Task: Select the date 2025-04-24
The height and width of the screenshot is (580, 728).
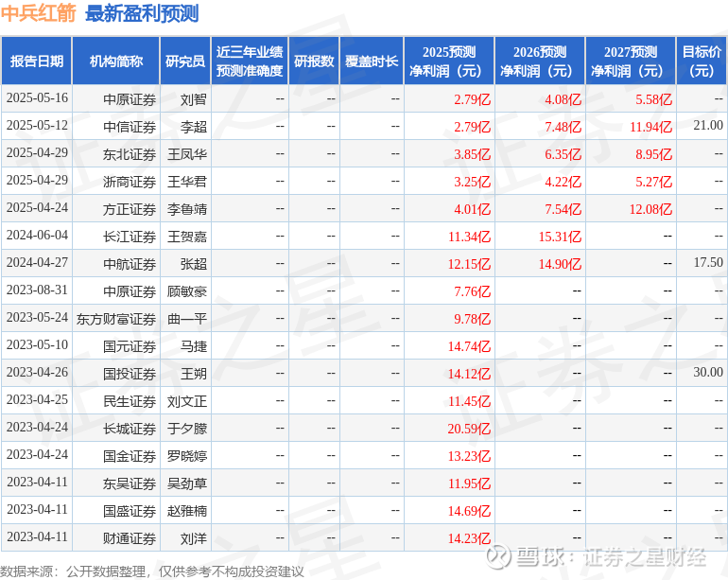Action: pyautogui.click(x=37, y=208)
